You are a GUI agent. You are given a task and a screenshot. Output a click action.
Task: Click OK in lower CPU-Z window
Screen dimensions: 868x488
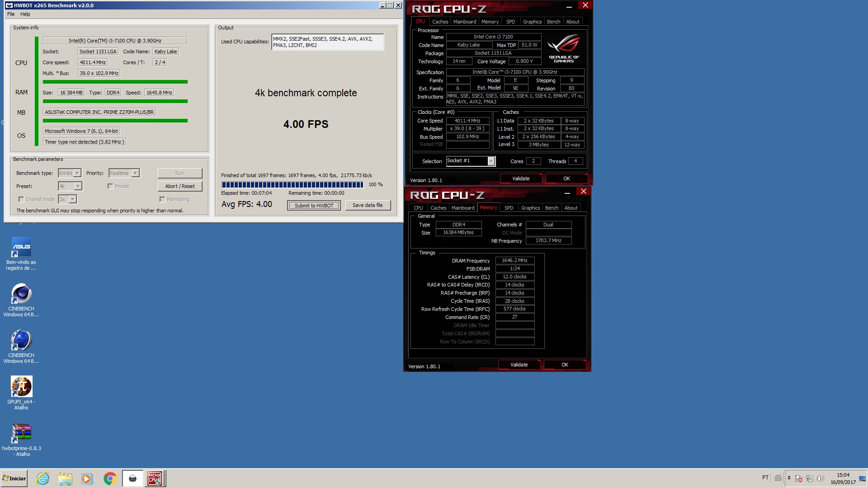coord(565,365)
